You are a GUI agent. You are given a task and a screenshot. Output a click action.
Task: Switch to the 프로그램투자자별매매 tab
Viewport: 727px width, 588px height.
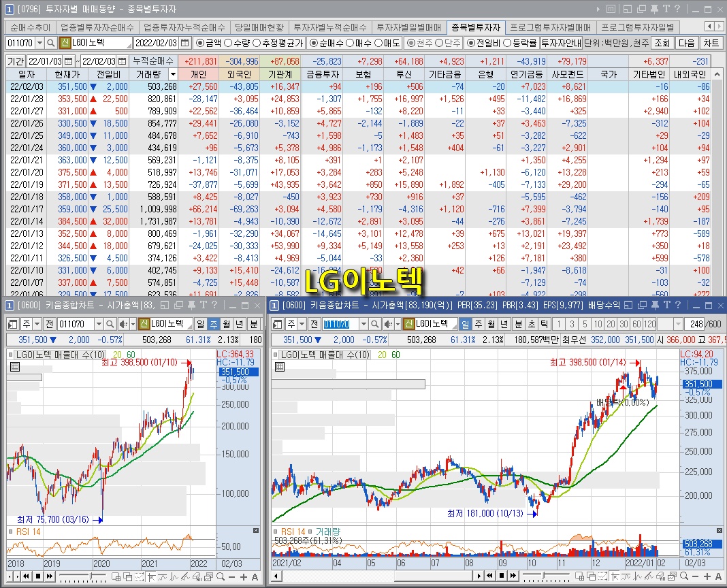550,27
